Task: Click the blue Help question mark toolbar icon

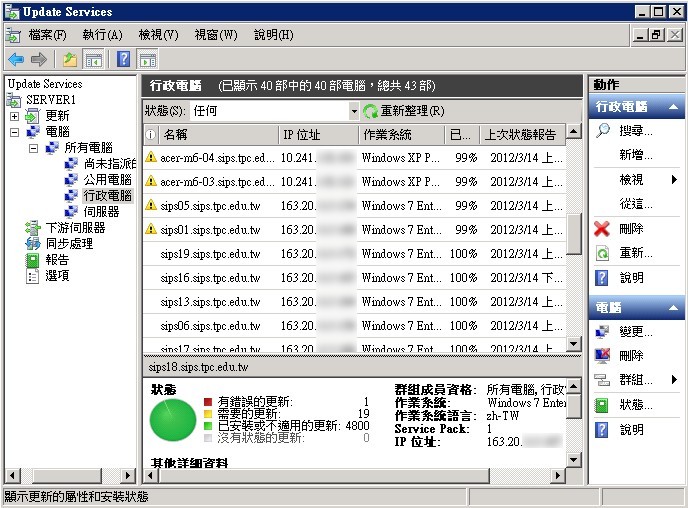Action: (124, 59)
